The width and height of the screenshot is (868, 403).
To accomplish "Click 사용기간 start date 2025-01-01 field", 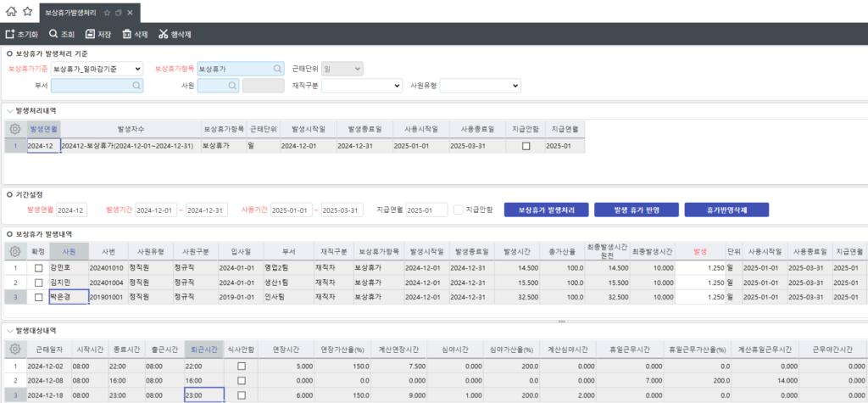I will tap(292, 210).
